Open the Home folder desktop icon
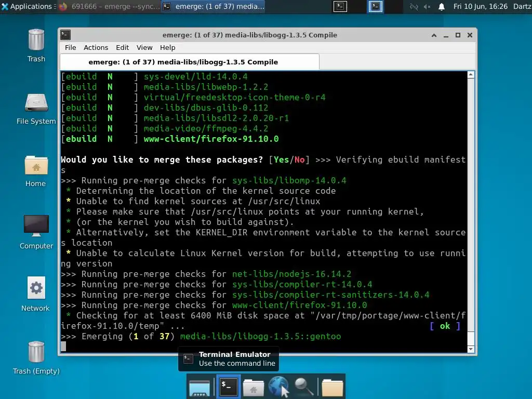The image size is (532, 399). click(36, 170)
